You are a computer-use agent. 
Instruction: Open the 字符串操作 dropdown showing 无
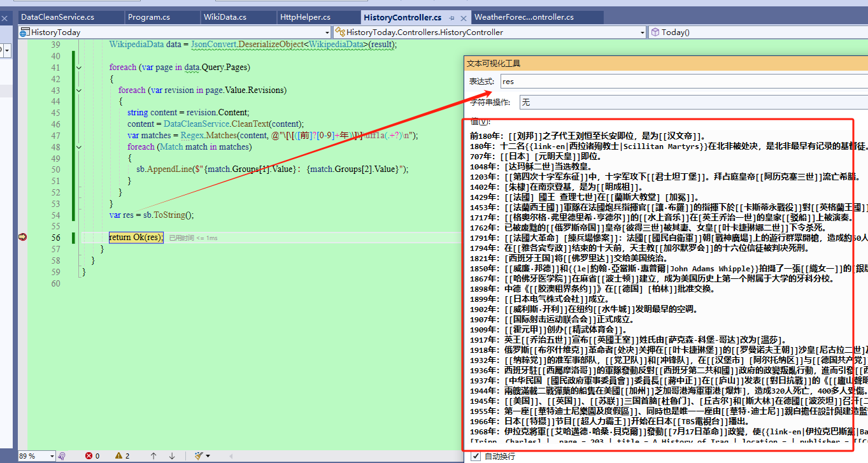[694, 102]
